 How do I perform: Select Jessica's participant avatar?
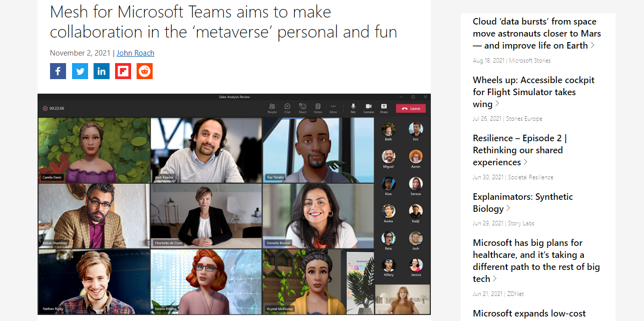416,265
